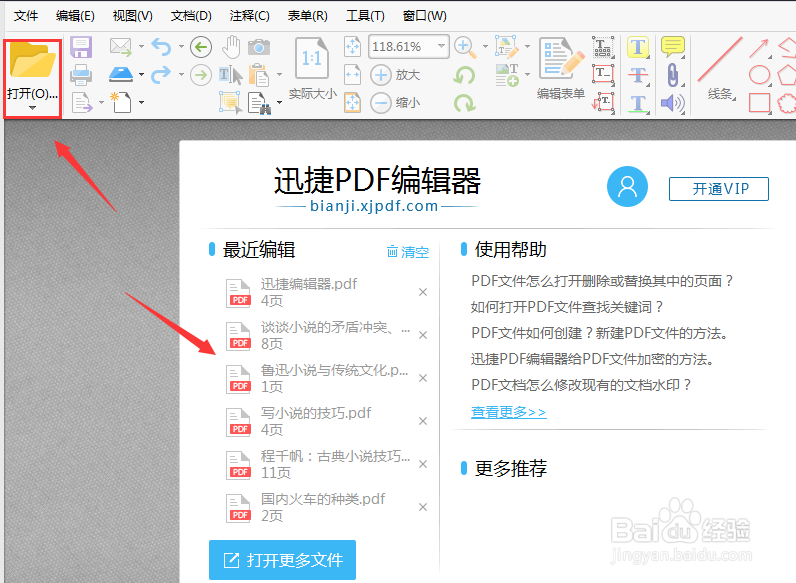Click the fit width page icon
Screen dimensions: 796x583
pos(352,75)
